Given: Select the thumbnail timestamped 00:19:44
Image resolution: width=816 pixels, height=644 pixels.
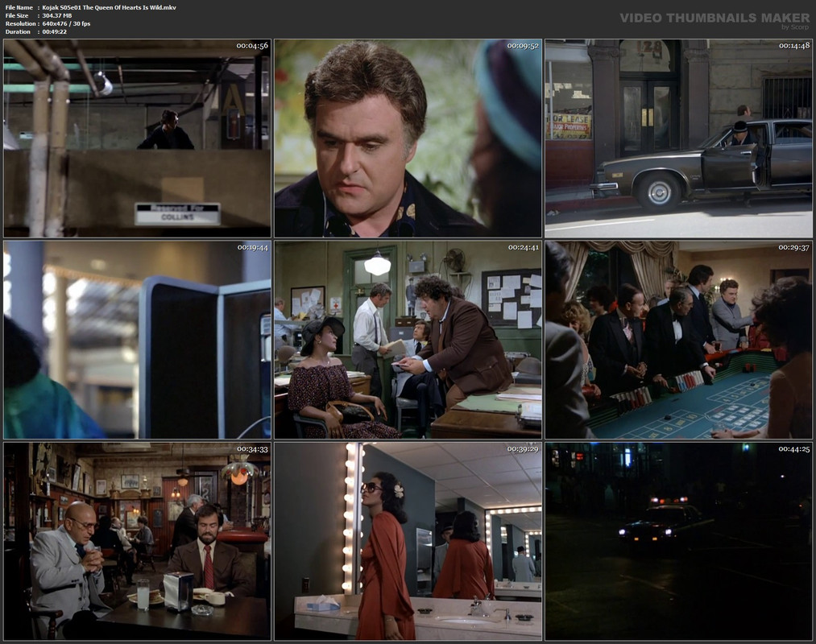Looking at the screenshot, I should point(138,340).
